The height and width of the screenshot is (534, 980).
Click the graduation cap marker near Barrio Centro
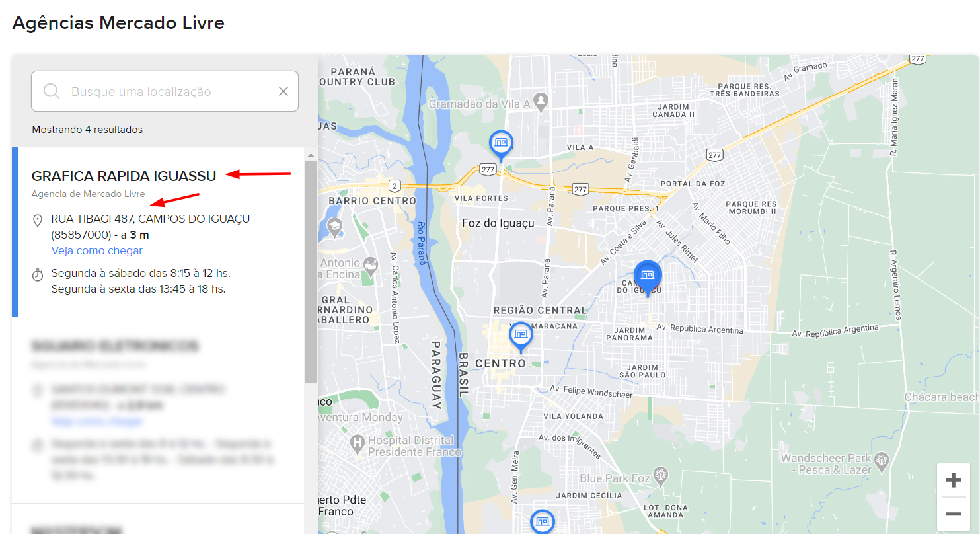(335, 227)
